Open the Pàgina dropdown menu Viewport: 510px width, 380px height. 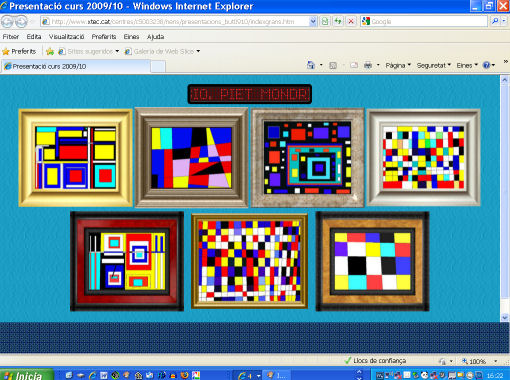click(398, 65)
